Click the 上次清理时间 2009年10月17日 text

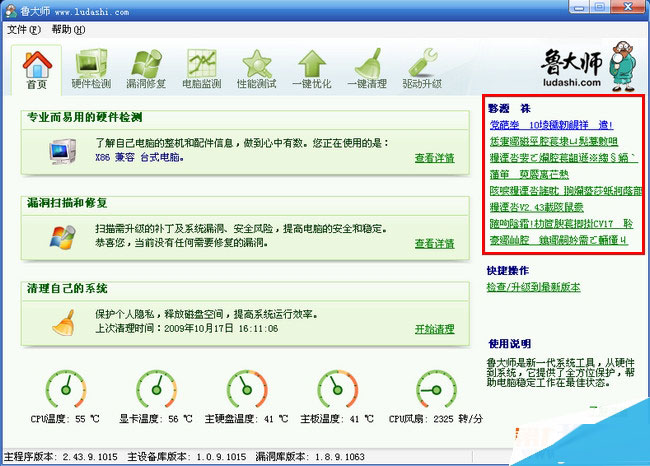pyautogui.click(x=187, y=329)
